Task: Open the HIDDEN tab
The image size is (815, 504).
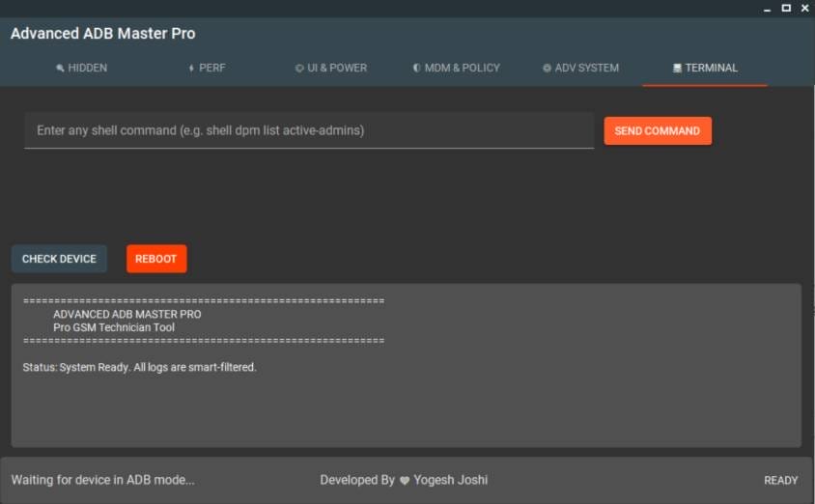Action: point(82,68)
